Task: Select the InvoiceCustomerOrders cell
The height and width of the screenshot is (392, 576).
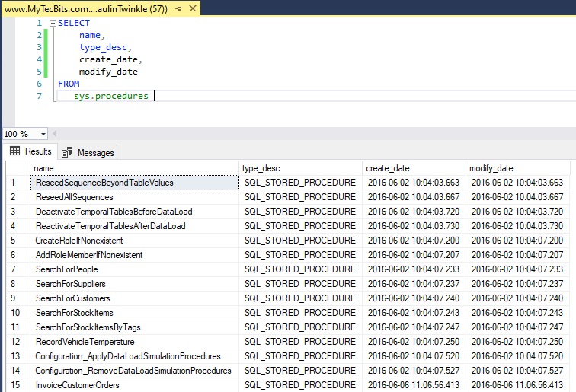Action: pos(134,385)
